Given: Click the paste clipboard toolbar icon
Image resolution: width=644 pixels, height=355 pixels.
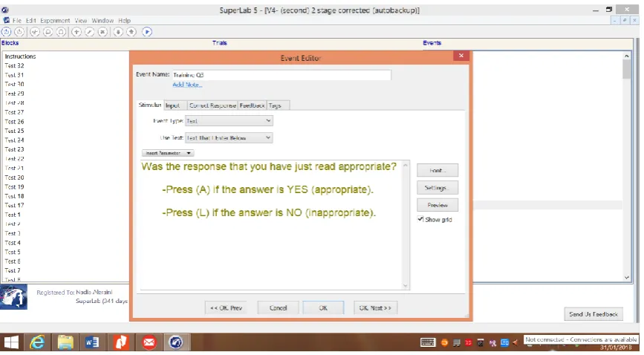Looking at the screenshot, I should (x=61, y=32).
